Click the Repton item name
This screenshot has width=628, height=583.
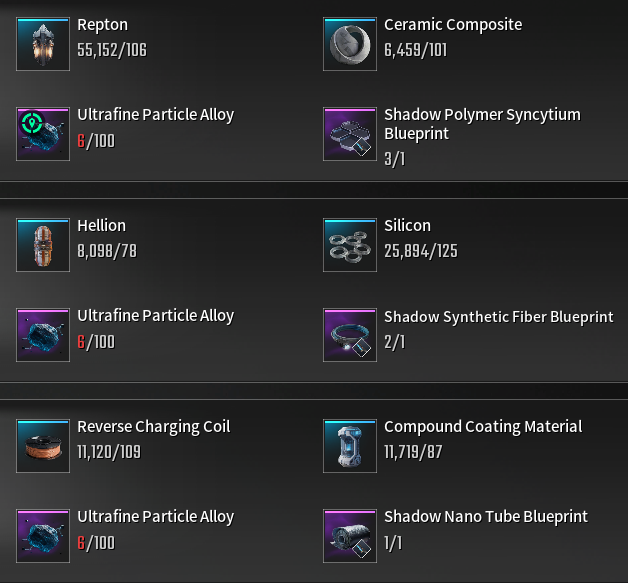[x=103, y=25]
